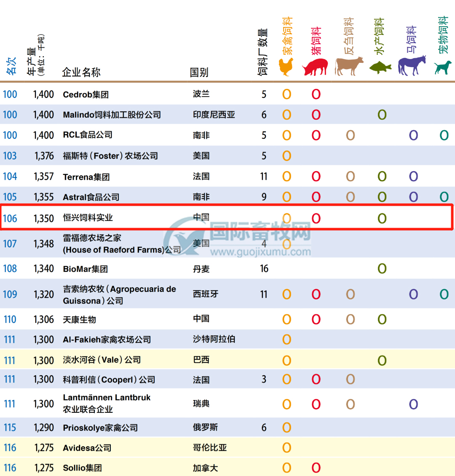Select the purple horse feed icon
Screen dimensions: 455x476
[412, 65]
